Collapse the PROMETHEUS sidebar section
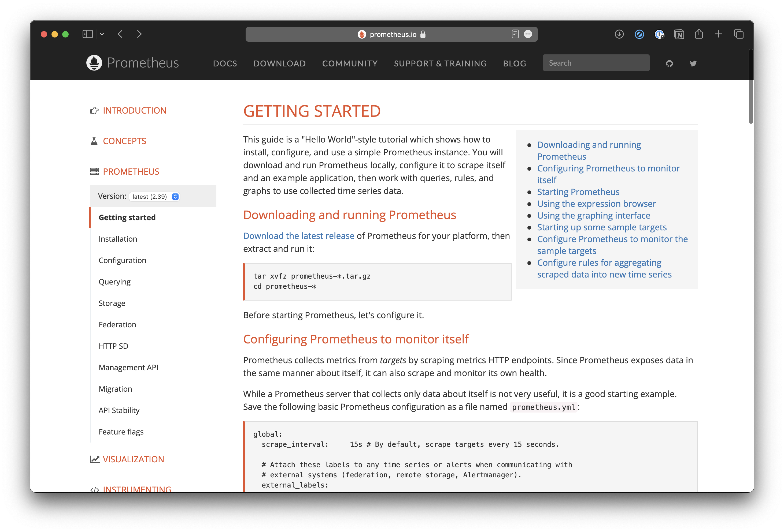Screen dimensions: 784x532 coord(131,172)
